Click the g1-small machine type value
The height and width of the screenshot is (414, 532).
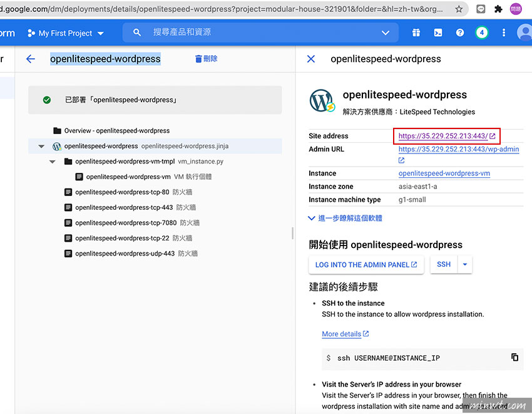[x=412, y=200]
